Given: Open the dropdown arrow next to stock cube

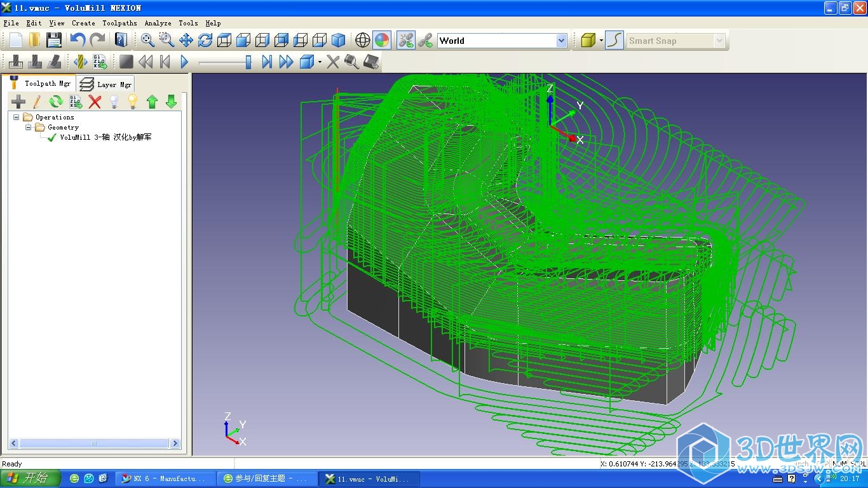Looking at the screenshot, I should (320, 62).
